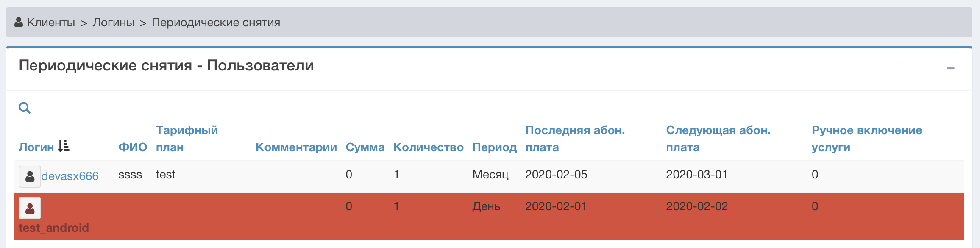Go to Клиенты in breadcrumb
Viewport: 980px width, 248px height.
[x=51, y=22]
